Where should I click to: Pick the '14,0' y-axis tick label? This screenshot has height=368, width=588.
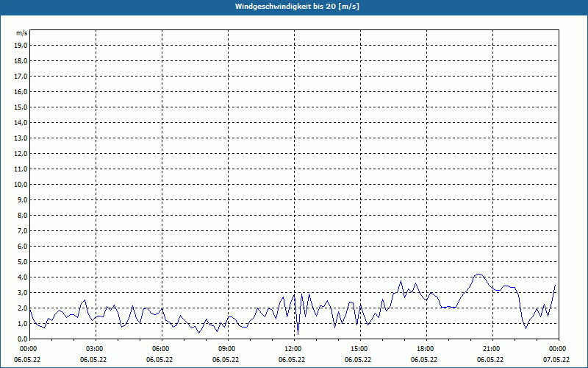pyautogui.click(x=21, y=122)
